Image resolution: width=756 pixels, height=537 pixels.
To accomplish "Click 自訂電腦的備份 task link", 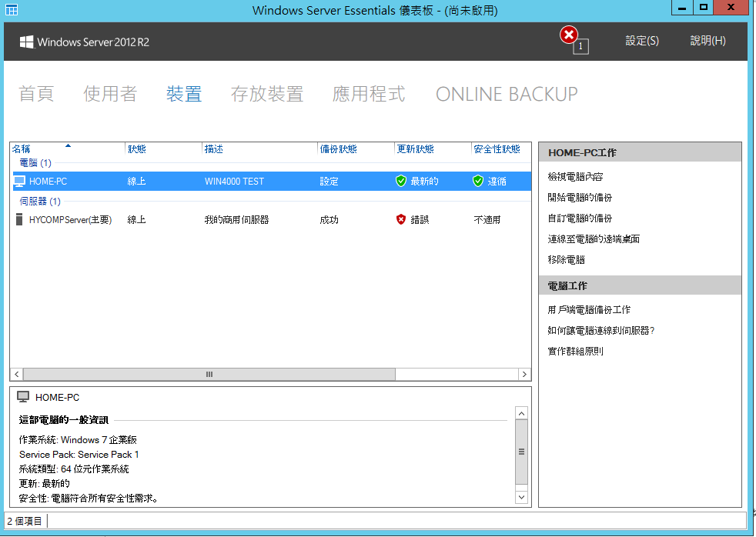I will (x=580, y=218).
